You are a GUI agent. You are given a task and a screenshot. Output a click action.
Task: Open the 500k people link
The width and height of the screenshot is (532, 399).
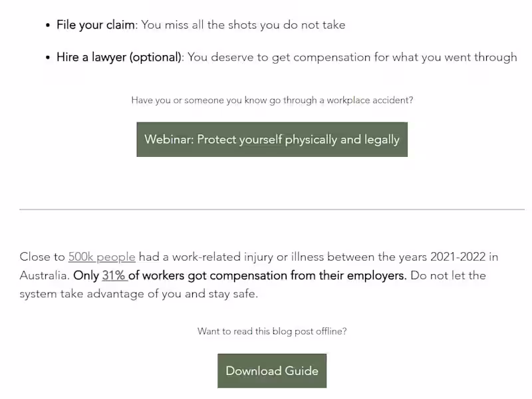[x=102, y=257]
